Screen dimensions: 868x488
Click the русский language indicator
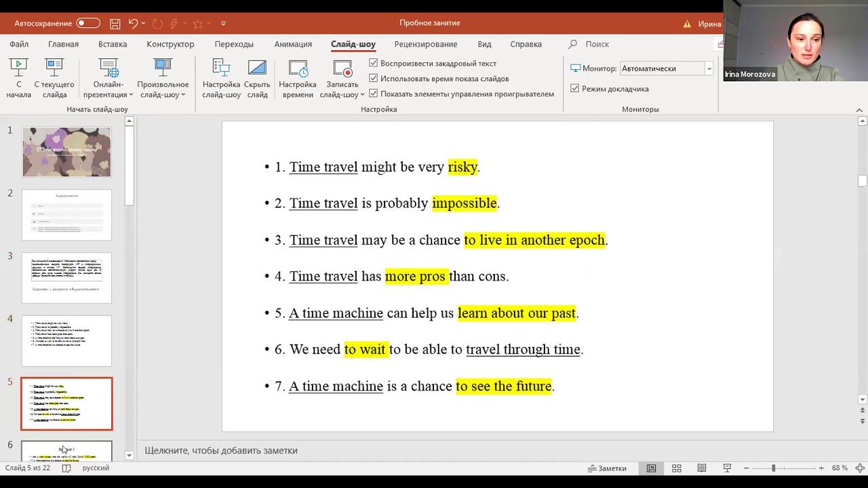tap(96, 468)
